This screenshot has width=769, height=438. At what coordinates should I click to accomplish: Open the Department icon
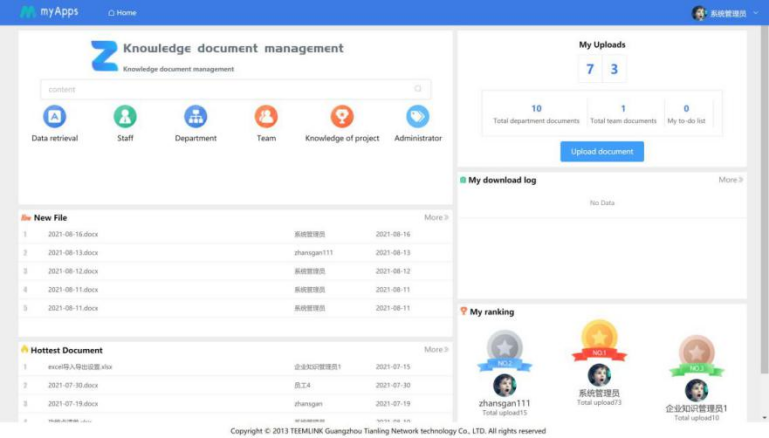(195, 117)
